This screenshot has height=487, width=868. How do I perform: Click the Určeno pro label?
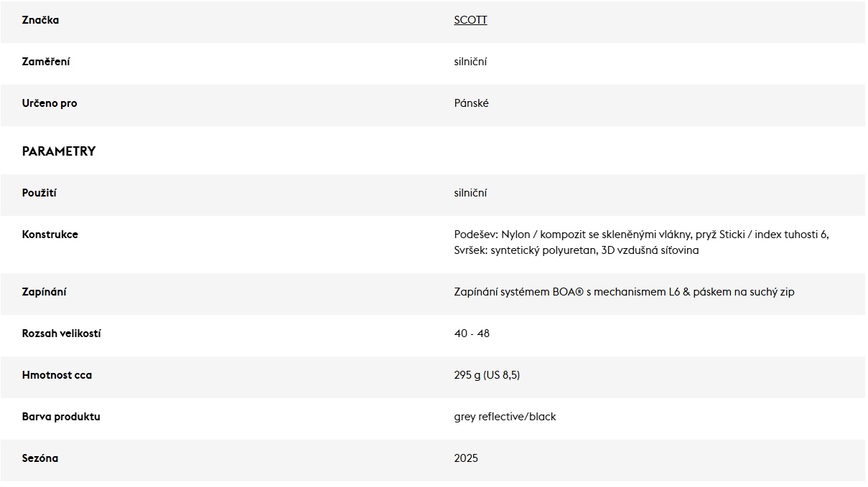(x=50, y=103)
